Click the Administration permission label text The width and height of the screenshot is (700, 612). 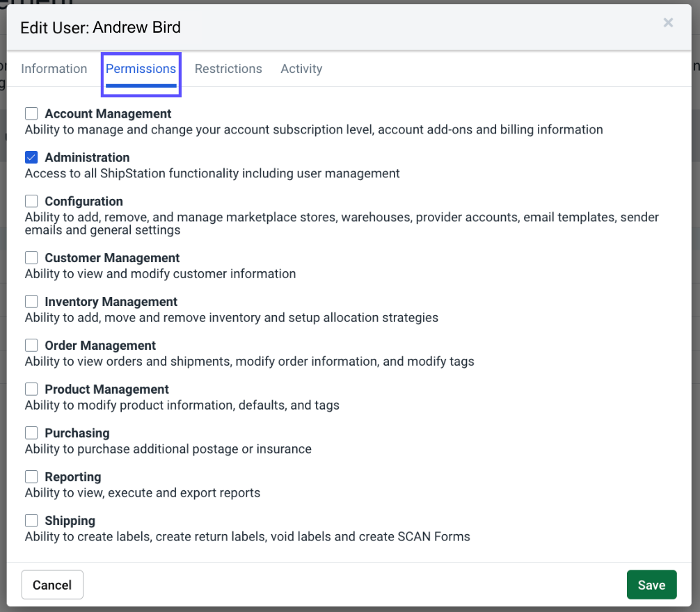click(x=87, y=157)
